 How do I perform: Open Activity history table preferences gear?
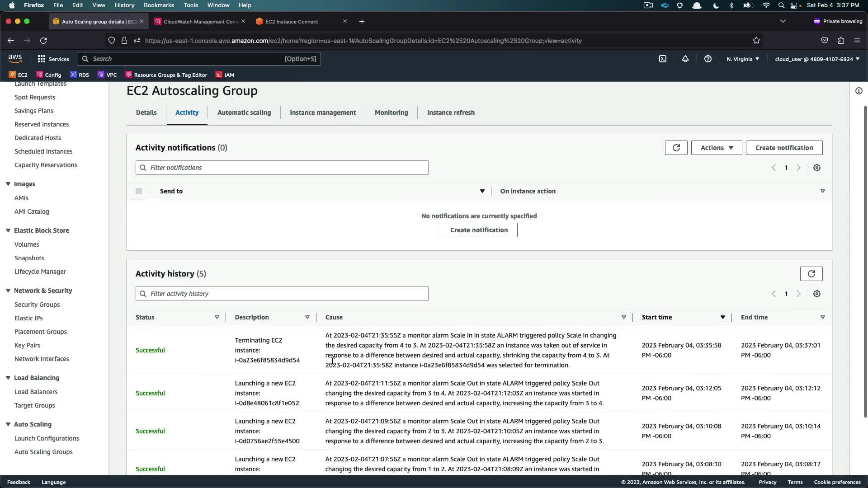tap(816, 294)
